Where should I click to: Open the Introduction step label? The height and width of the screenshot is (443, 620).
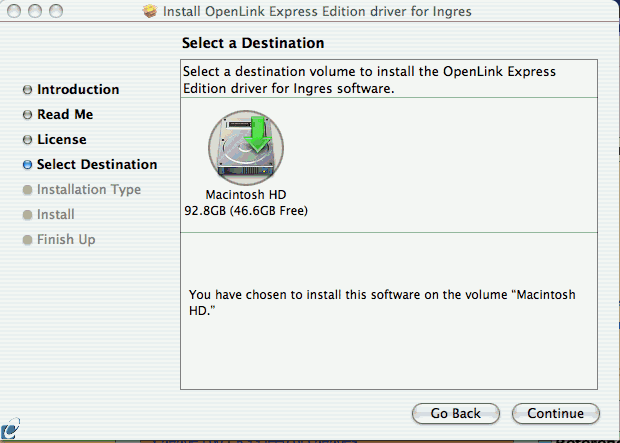click(78, 89)
